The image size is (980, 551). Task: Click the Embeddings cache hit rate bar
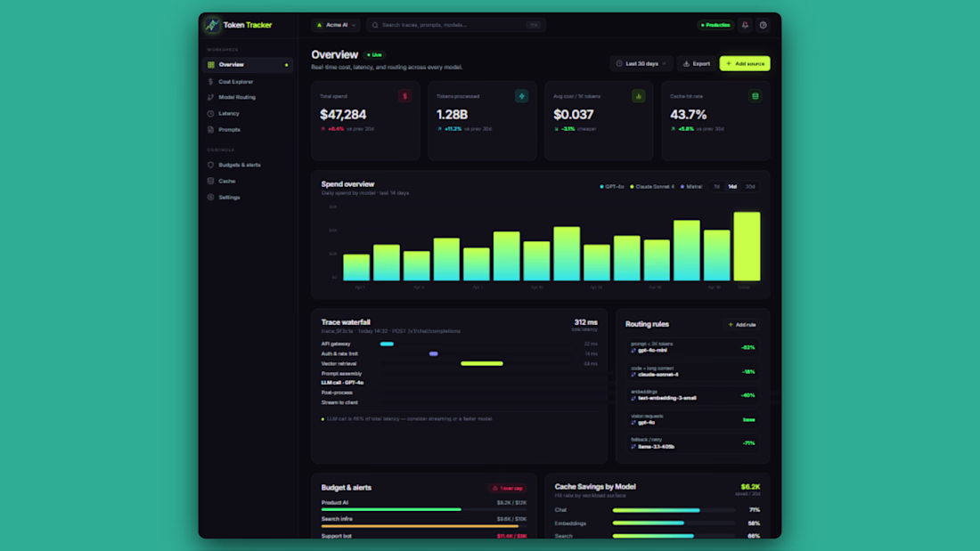[674, 523]
